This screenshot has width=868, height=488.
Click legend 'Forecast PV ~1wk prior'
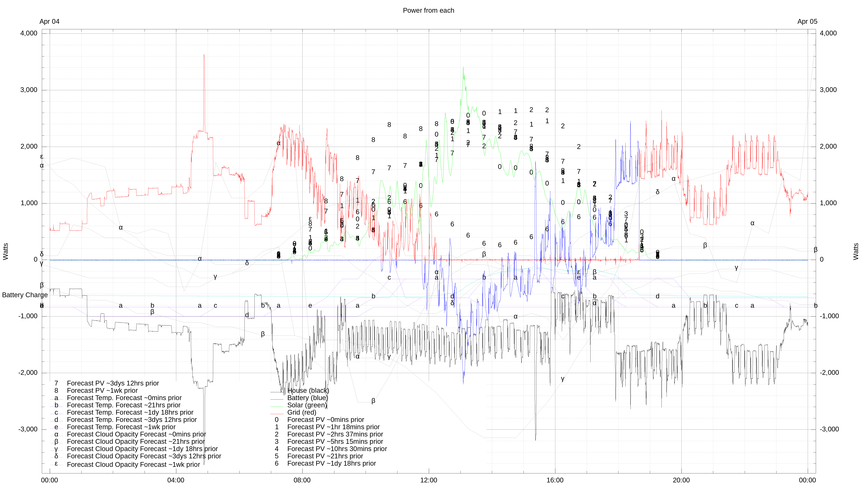pyautogui.click(x=102, y=391)
